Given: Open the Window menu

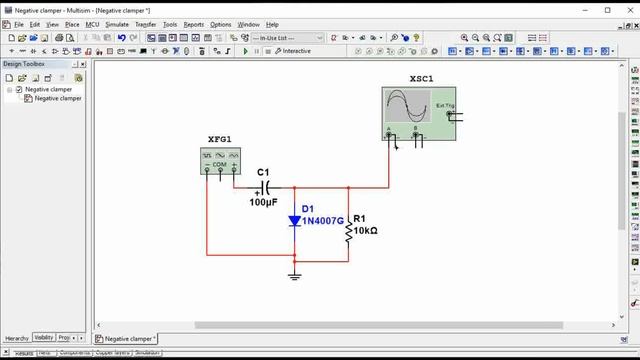Looking at the screenshot, I should (x=249, y=24).
